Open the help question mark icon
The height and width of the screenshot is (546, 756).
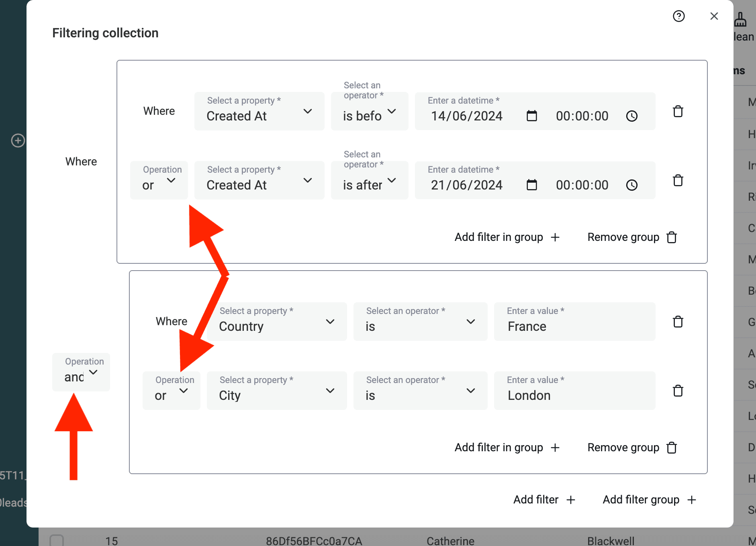[678, 16]
